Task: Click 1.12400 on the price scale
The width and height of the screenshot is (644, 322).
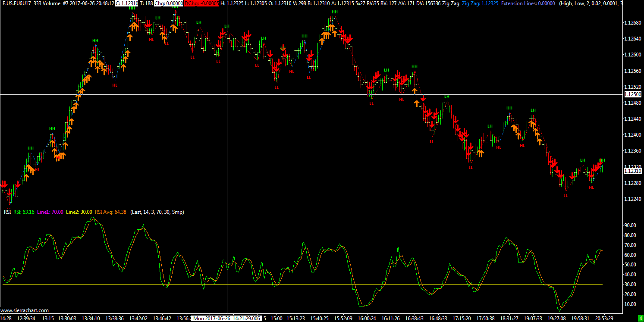Action: point(633,135)
